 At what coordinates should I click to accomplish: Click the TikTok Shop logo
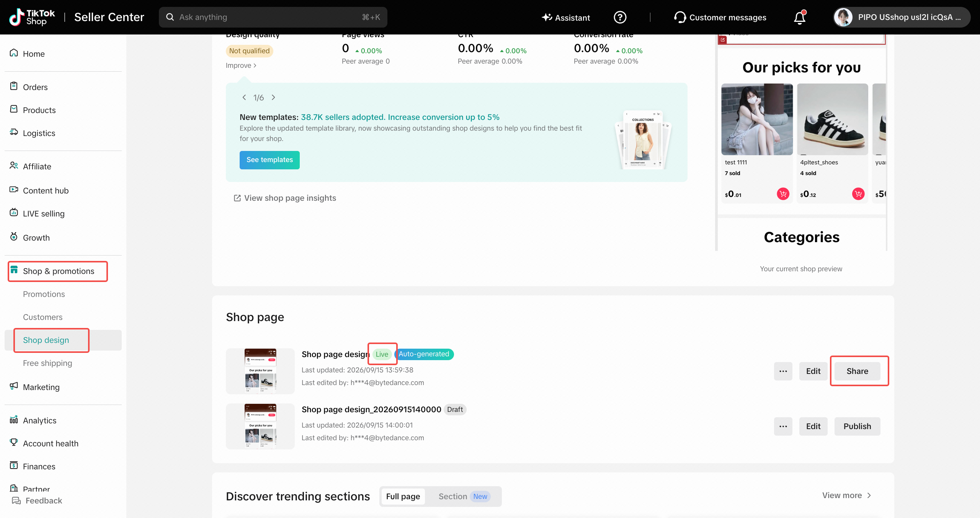pos(32,17)
